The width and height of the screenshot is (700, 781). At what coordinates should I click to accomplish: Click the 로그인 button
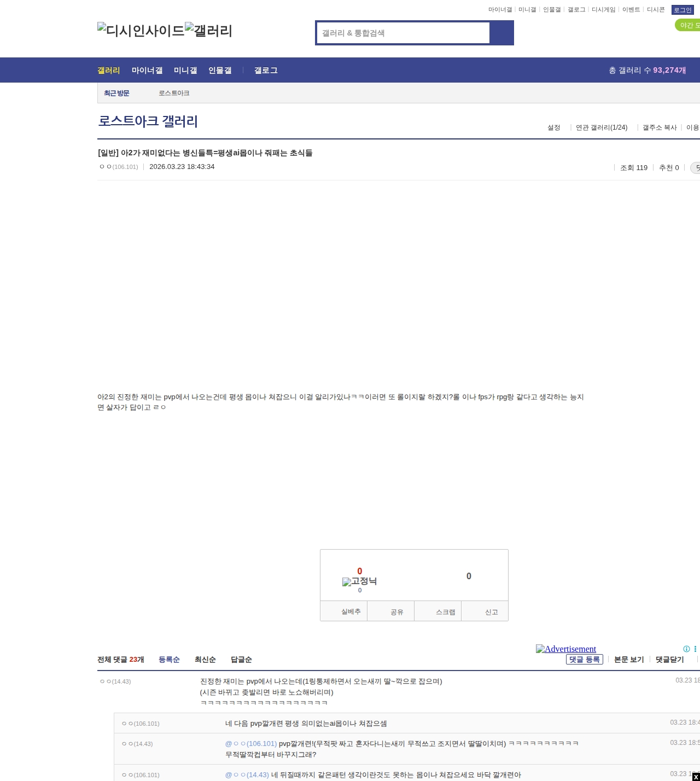point(682,9)
